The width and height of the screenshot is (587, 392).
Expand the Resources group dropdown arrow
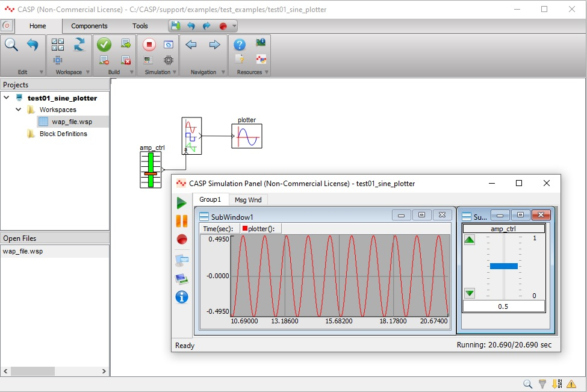click(267, 72)
